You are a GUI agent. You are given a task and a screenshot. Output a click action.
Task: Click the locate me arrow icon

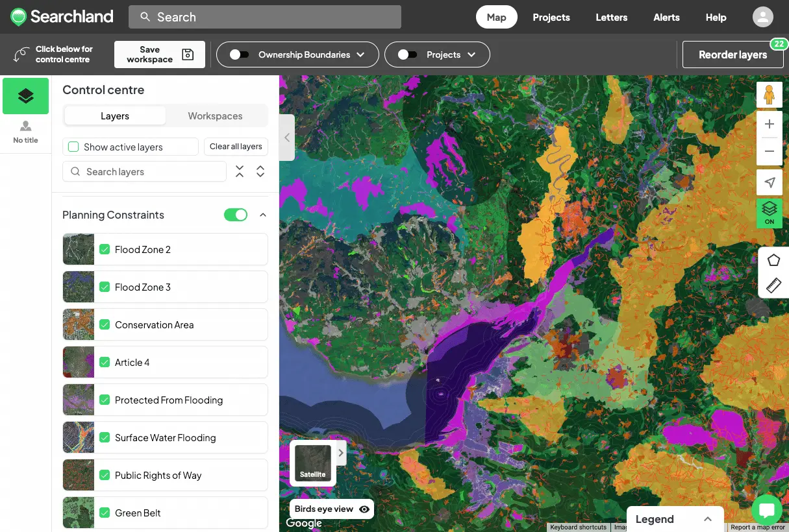tap(769, 183)
